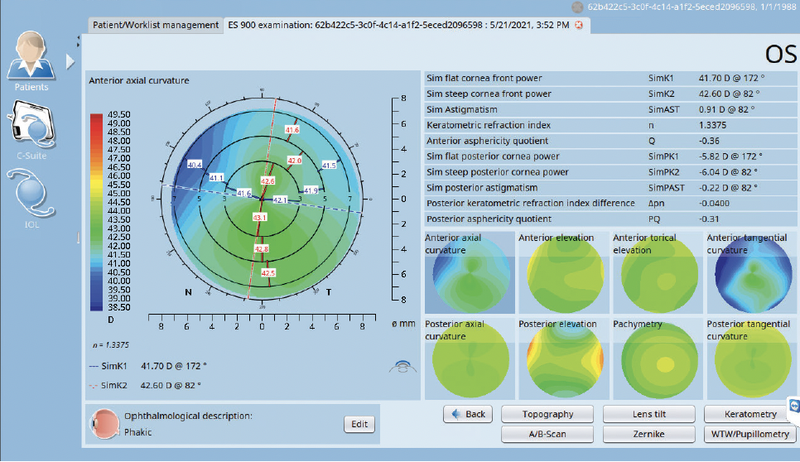
Task: Open the Topography view
Action: click(x=547, y=414)
